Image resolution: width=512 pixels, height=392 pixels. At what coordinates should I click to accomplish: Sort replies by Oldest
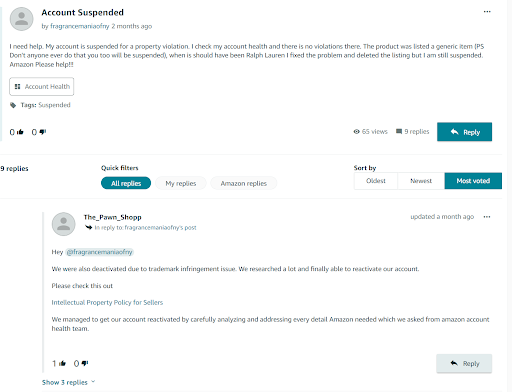(376, 181)
